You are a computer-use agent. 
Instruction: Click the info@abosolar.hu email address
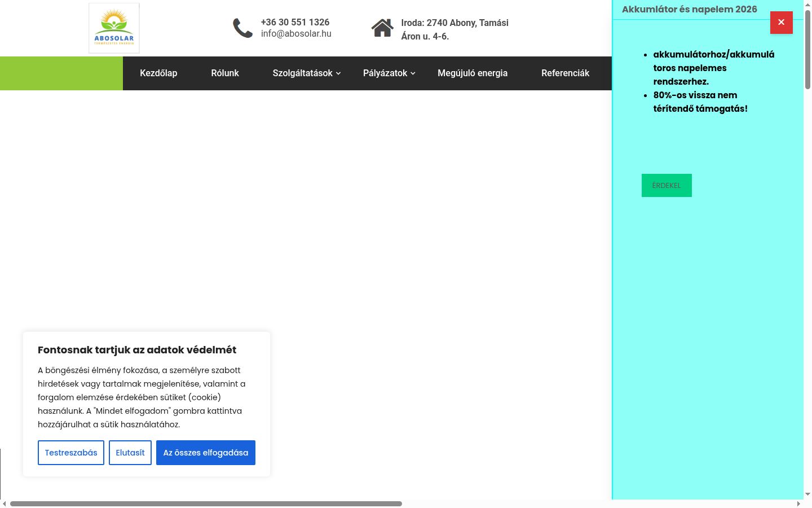[x=296, y=34]
